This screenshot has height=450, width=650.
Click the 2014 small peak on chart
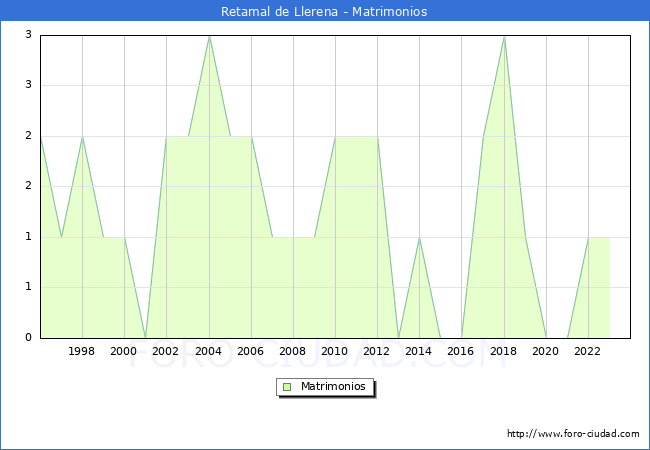(x=419, y=238)
